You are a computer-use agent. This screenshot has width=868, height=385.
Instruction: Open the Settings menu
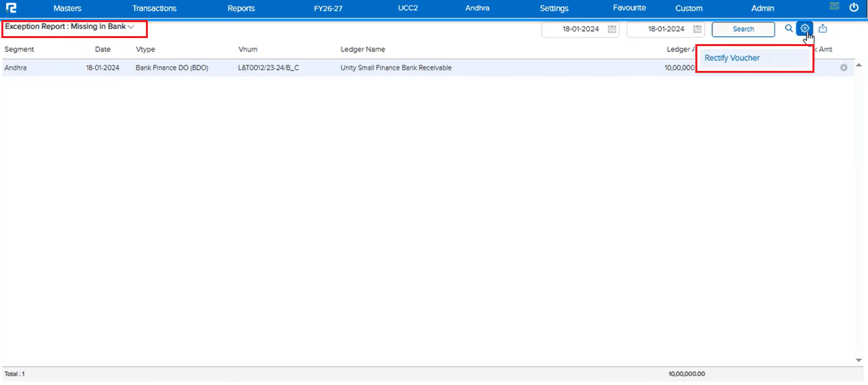[554, 9]
